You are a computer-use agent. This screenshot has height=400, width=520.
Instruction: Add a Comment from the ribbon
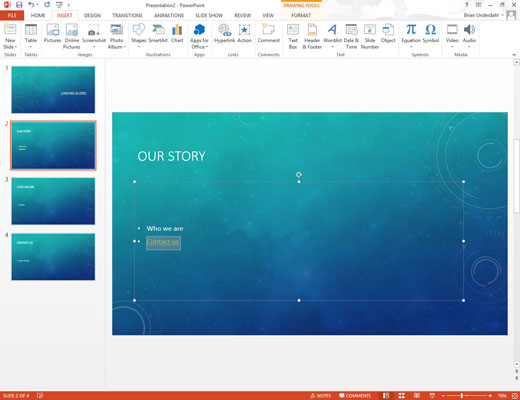pyautogui.click(x=268, y=34)
